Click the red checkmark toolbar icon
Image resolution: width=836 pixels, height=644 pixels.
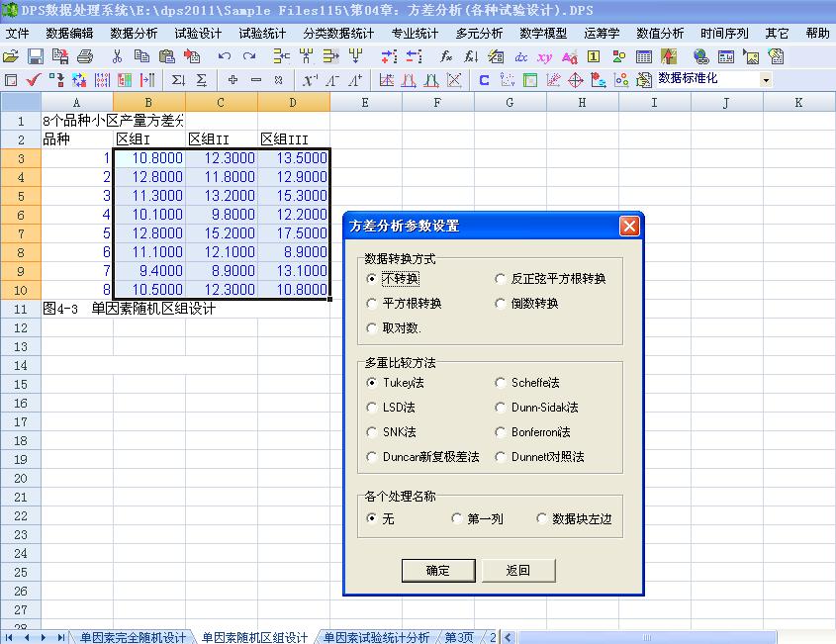34,79
